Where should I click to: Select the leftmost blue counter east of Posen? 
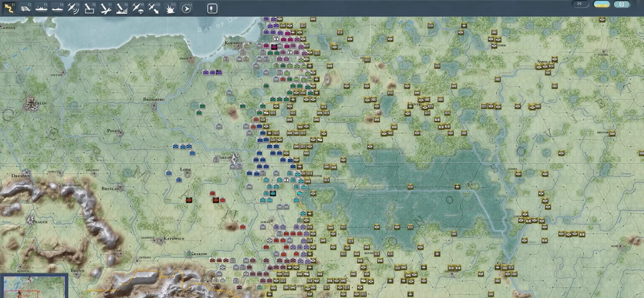click(x=176, y=146)
